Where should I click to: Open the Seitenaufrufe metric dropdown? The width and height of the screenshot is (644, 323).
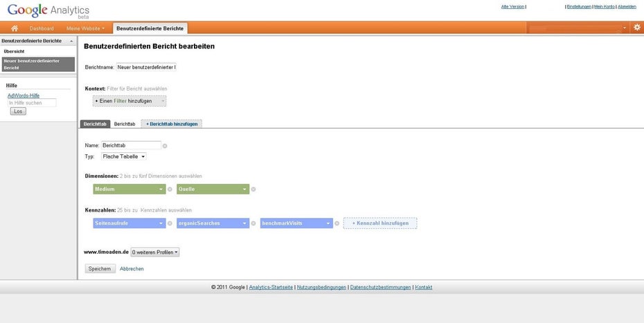coord(129,223)
